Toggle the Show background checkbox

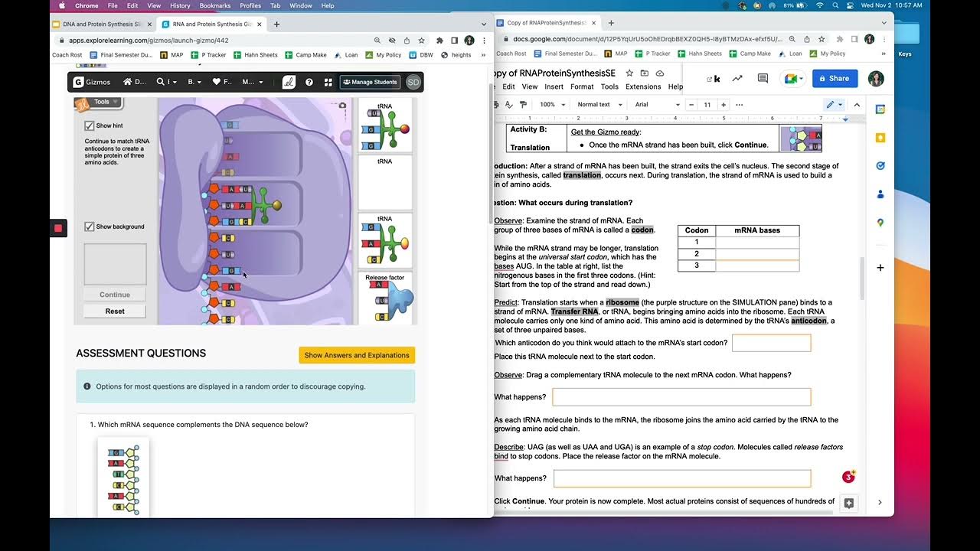coord(90,227)
